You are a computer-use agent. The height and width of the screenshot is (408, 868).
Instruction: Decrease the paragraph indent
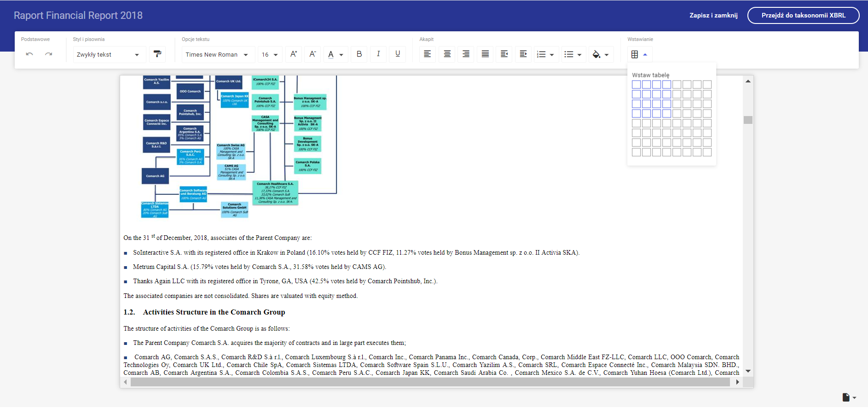pyautogui.click(x=504, y=54)
